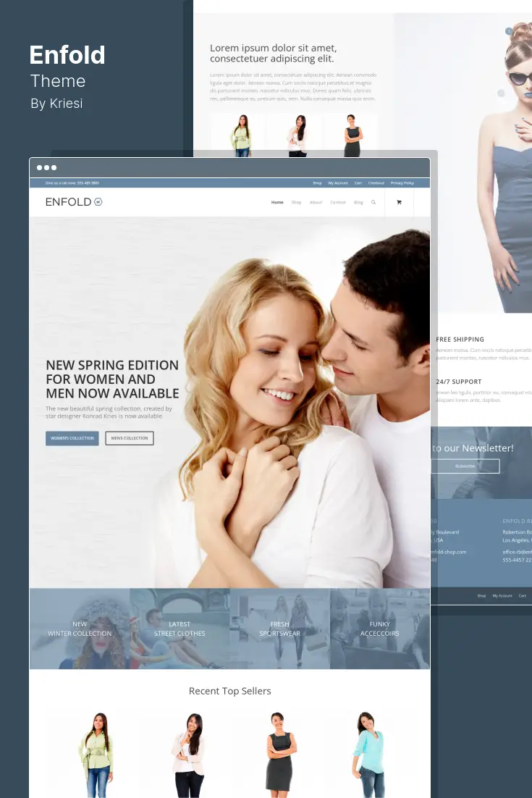Click Cart link in top blue bar
The height and width of the screenshot is (798, 532).
pyautogui.click(x=358, y=182)
